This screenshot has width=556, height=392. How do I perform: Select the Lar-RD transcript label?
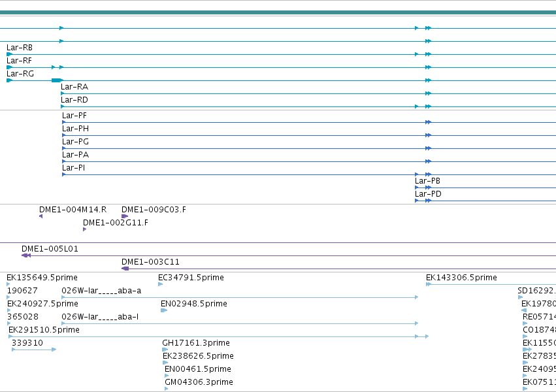(x=74, y=100)
